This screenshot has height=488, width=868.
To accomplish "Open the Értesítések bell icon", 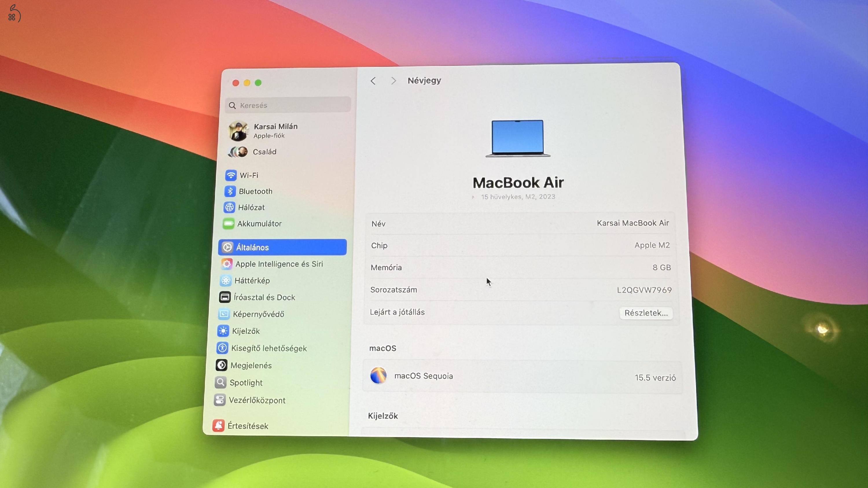I will coord(218,426).
